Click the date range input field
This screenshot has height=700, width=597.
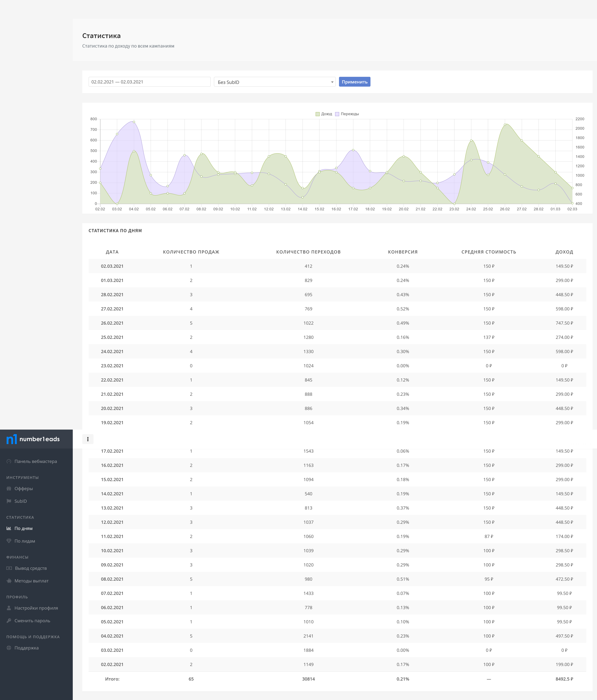pos(149,82)
